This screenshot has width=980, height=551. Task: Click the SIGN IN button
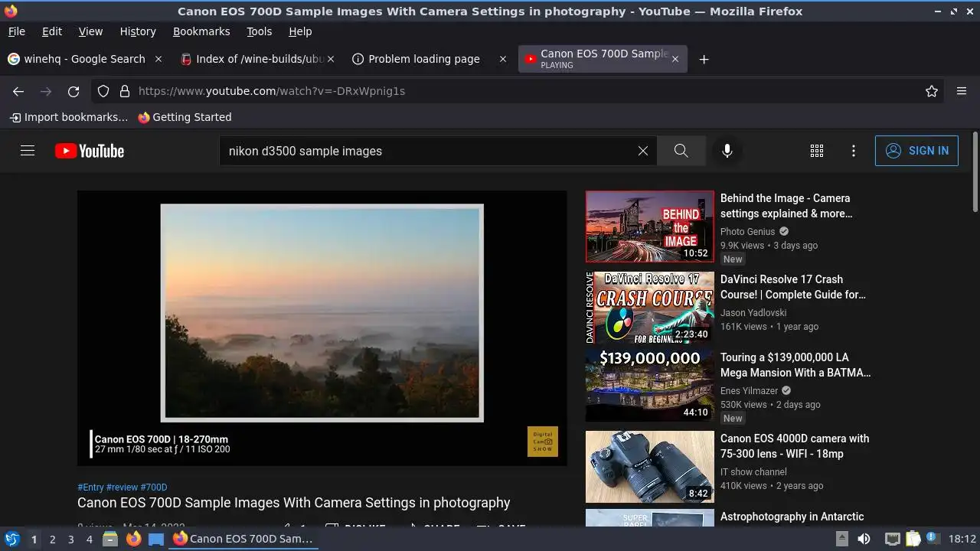(x=916, y=151)
